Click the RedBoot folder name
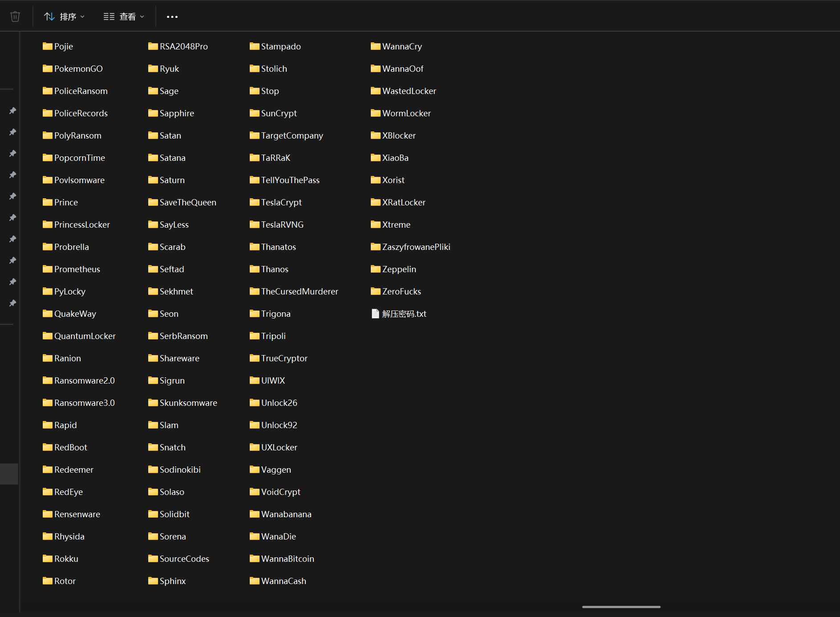This screenshot has width=840, height=617. 71,447
